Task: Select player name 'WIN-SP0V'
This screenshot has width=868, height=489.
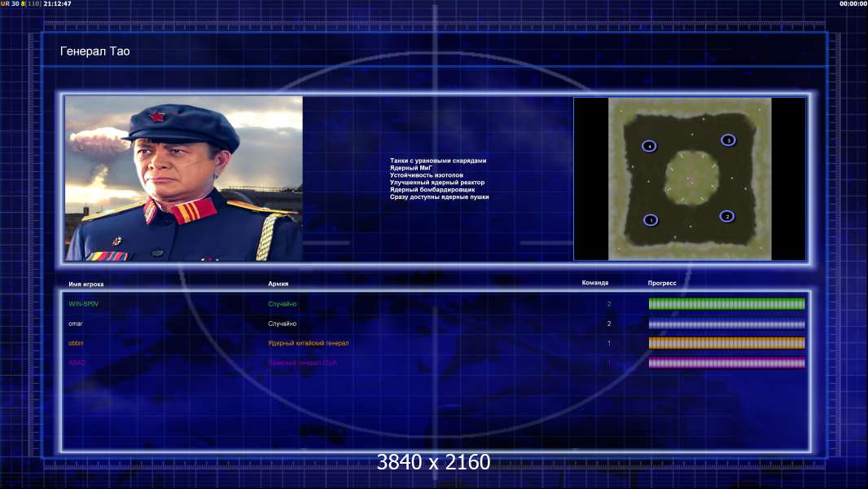Action: click(84, 304)
